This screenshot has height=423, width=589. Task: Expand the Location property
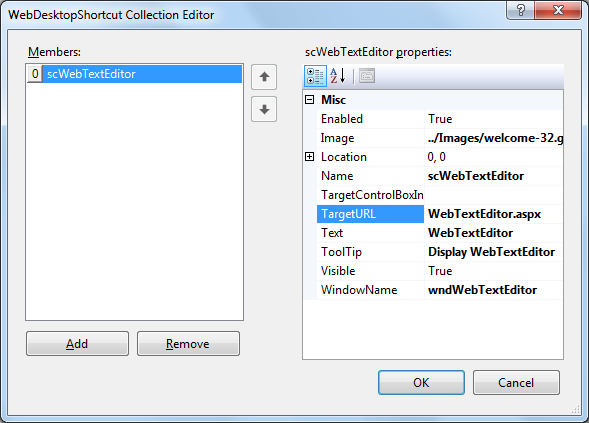click(x=310, y=157)
